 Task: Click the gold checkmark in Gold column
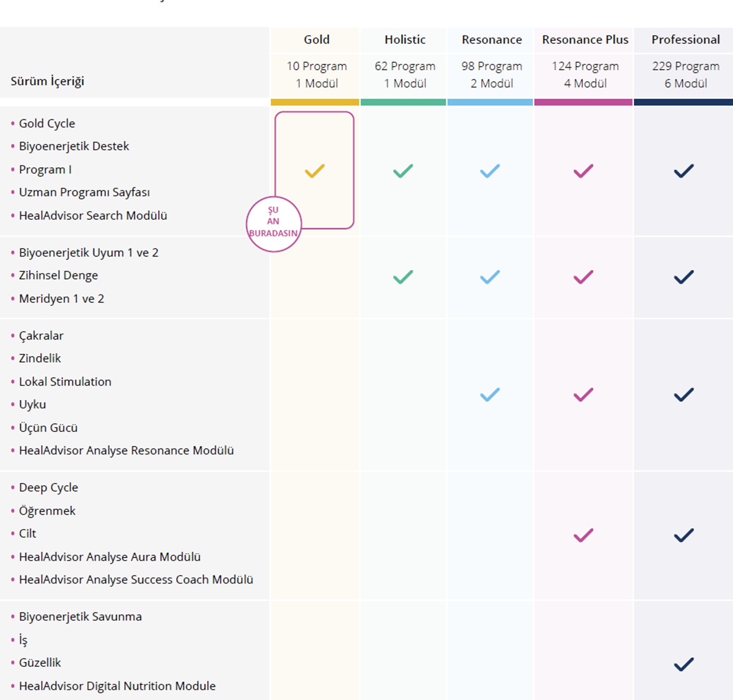pyautogui.click(x=315, y=171)
